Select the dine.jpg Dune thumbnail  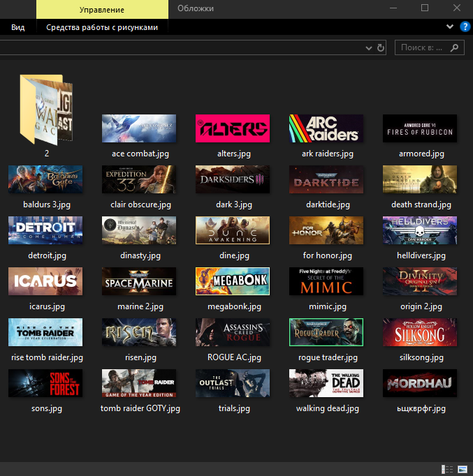233,230
